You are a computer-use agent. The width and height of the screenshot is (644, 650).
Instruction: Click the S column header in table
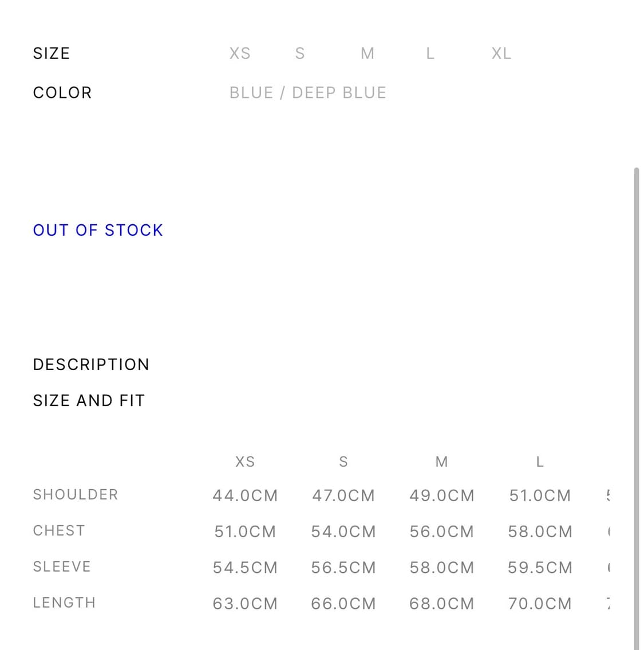pos(343,462)
